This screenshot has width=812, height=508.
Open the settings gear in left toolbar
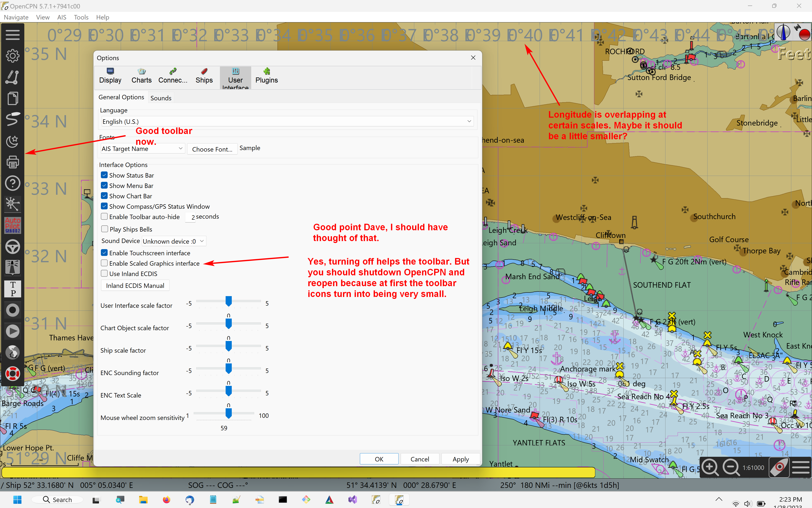tap(12, 56)
